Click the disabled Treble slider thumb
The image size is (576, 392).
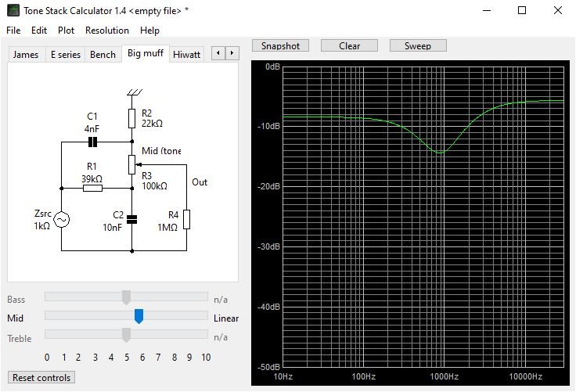coord(126,335)
